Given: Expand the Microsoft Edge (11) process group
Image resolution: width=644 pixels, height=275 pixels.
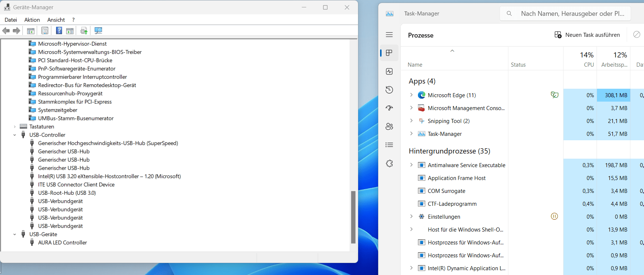Looking at the screenshot, I should (411, 95).
